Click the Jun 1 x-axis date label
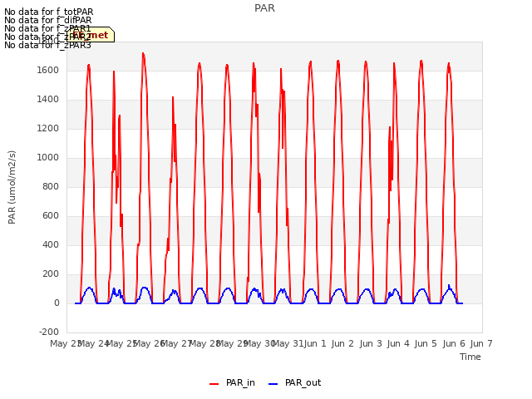Viewport: 532px width, 399px height. click(x=315, y=343)
